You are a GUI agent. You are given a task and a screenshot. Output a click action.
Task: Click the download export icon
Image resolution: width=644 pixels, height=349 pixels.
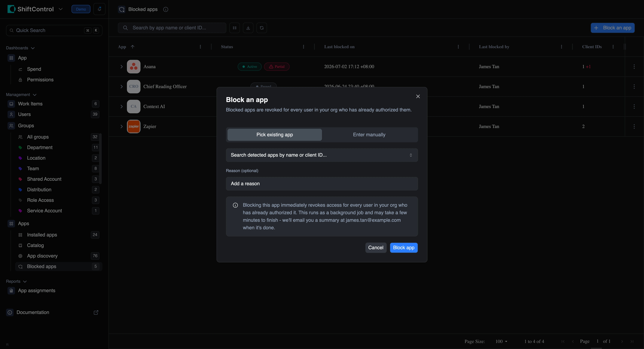tap(248, 28)
